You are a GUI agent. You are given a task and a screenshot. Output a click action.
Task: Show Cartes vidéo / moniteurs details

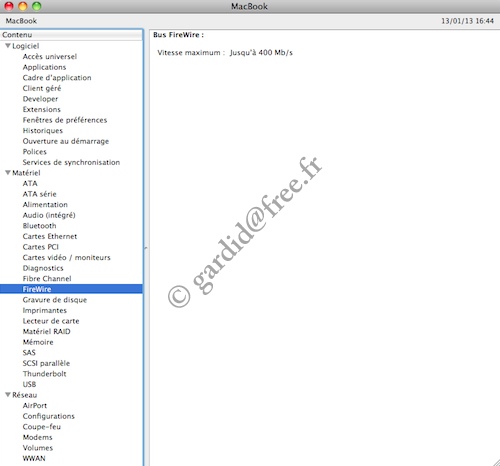(x=66, y=257)
